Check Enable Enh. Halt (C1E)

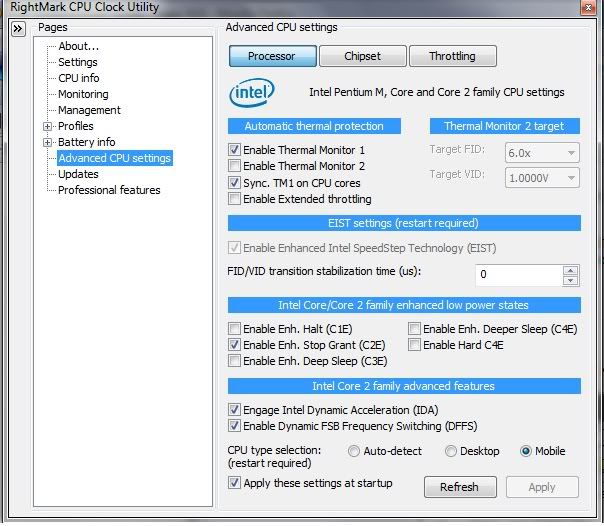coord(234,329)
